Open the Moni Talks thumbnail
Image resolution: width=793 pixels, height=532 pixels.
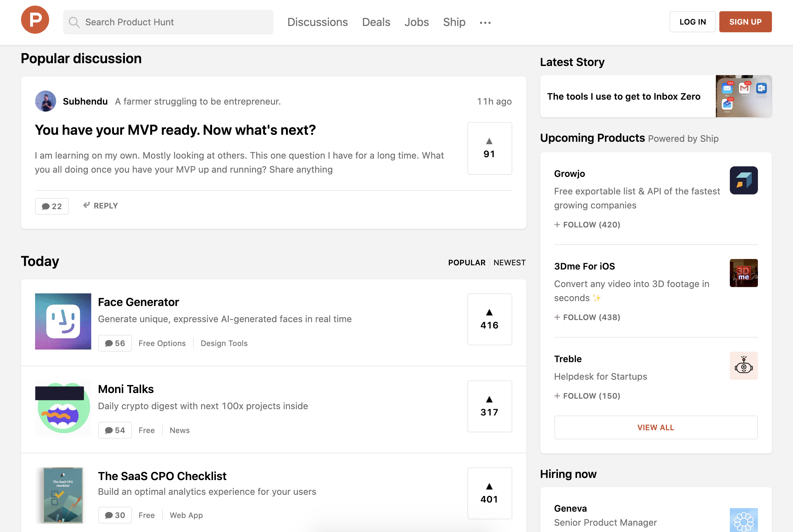63,408
